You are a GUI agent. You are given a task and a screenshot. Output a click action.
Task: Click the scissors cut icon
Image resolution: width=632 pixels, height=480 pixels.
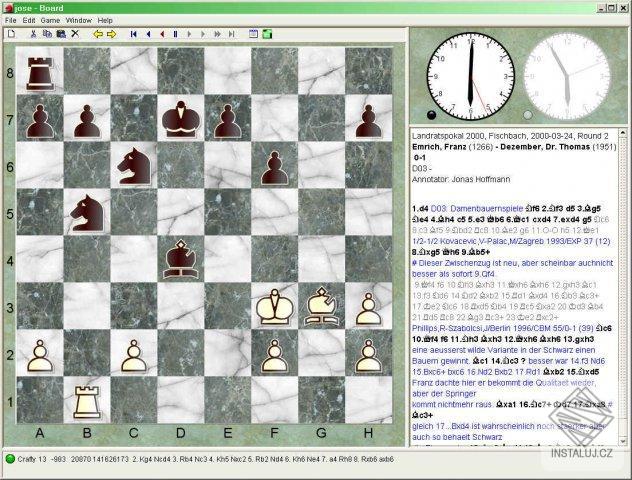(x=33, y=34)
